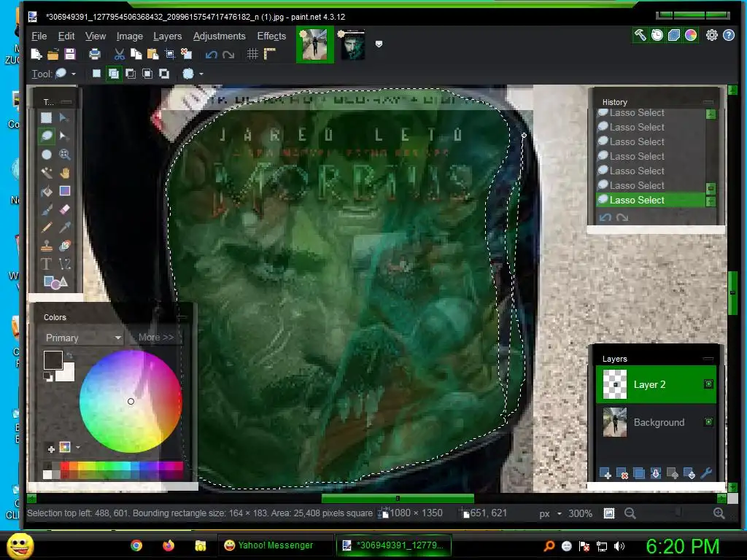747x560 pixels.
Task: Open the Tool chooser dropdown
Action: click(x=65, y=74)
